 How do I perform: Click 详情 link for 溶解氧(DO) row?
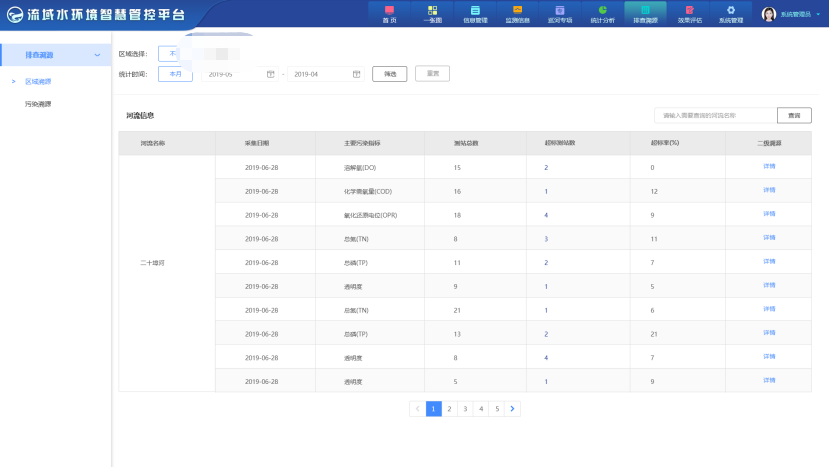(769, 167)
